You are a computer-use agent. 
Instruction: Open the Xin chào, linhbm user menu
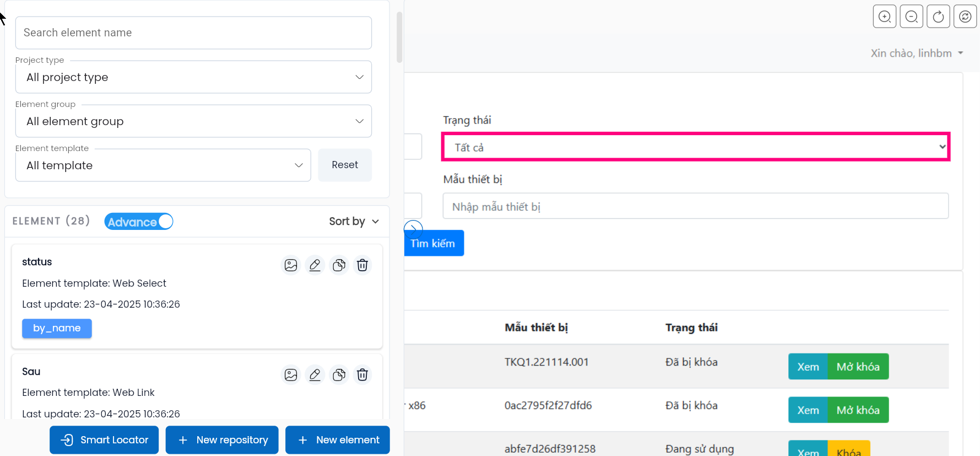click(917, 53)
